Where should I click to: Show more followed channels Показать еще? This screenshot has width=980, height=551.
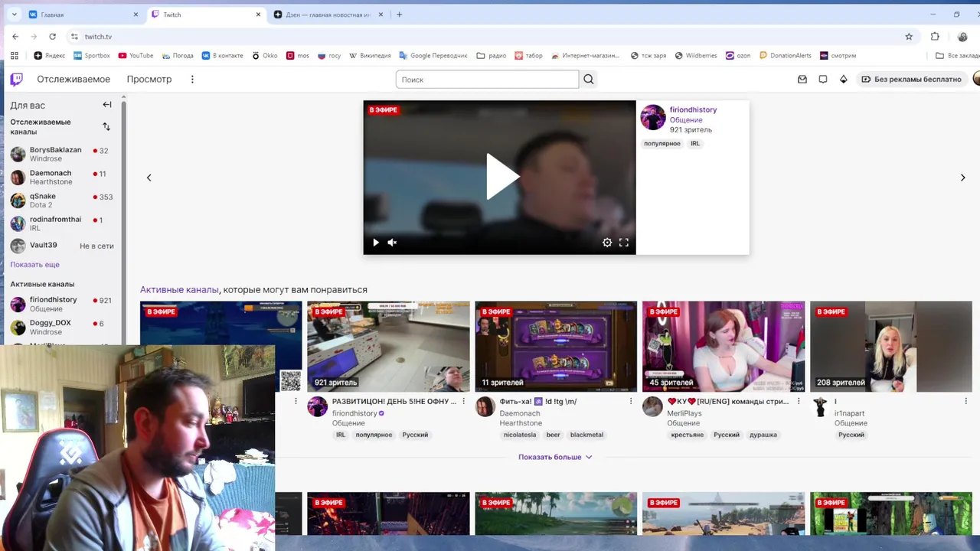[x=34, y=264]
